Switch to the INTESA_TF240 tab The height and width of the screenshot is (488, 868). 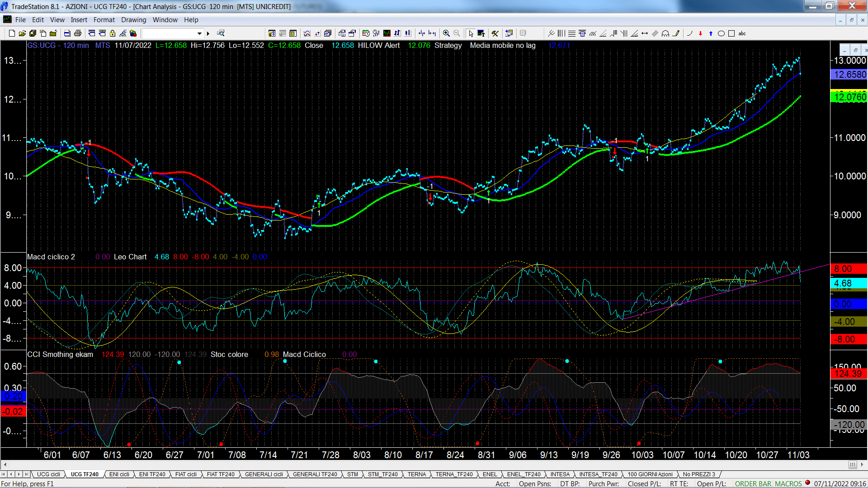pyautogui.click(x=598, y=474)
